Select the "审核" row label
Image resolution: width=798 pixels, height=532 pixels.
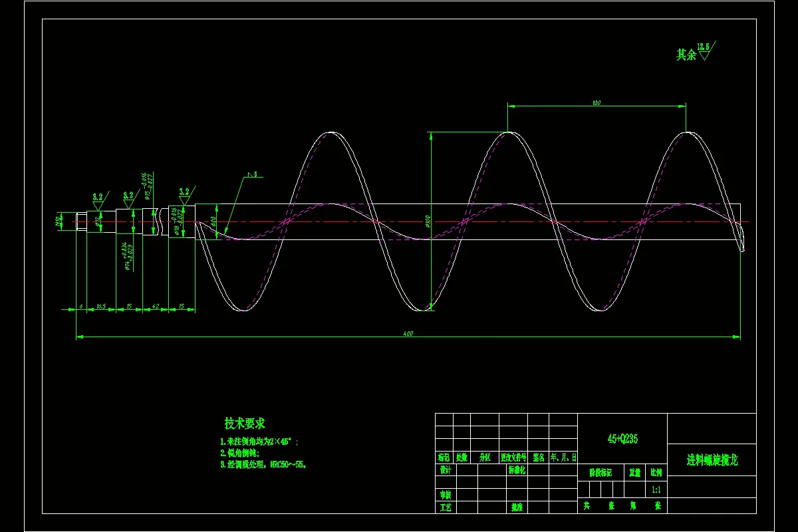(445, 495)
